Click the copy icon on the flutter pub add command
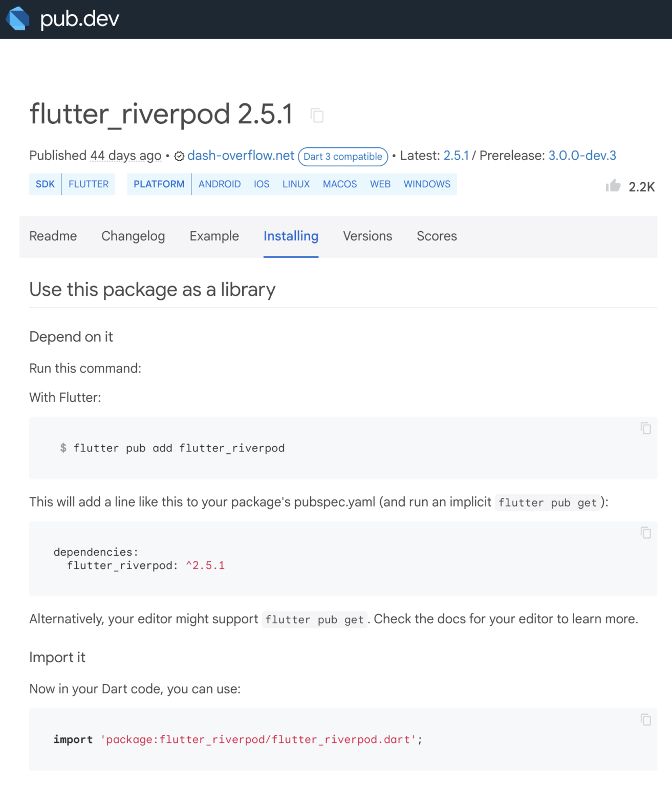 tap(645, 427)
